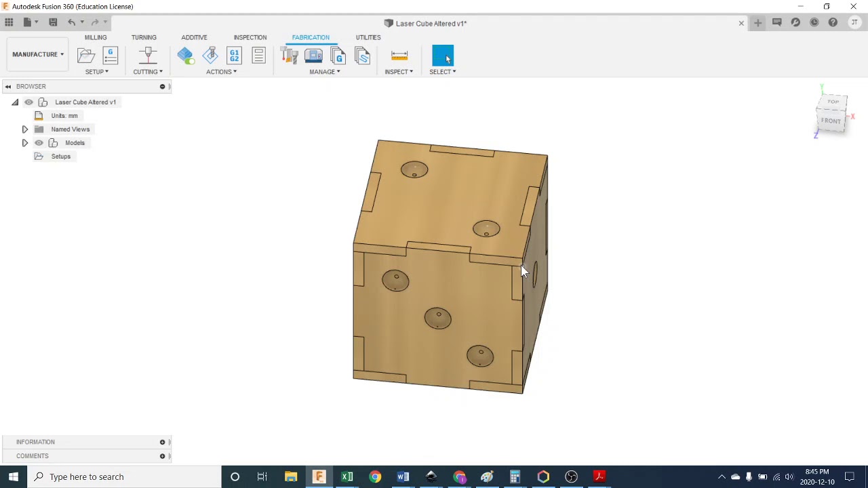
Task: Expand the Named Views tree node
Action: (x=25, y=129)
